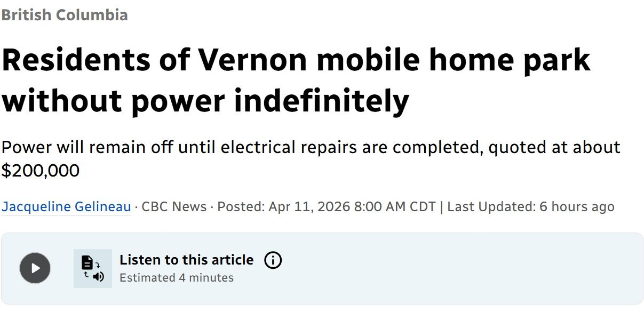
Task: Open the listen feature info icon
Action: [273, 260]
